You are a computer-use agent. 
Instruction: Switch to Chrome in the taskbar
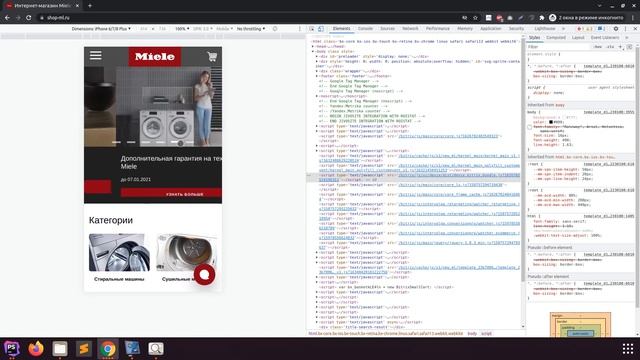(x=108, y=349)
